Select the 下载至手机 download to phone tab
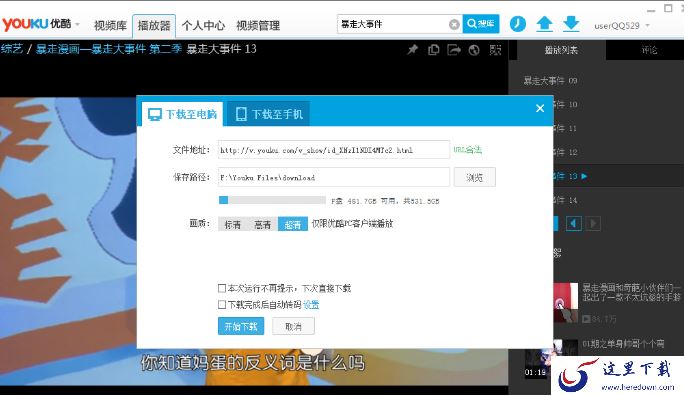Image resolution: width=684 pixels, height=395 pixels. pyautogui.click(x=269, y=114)
